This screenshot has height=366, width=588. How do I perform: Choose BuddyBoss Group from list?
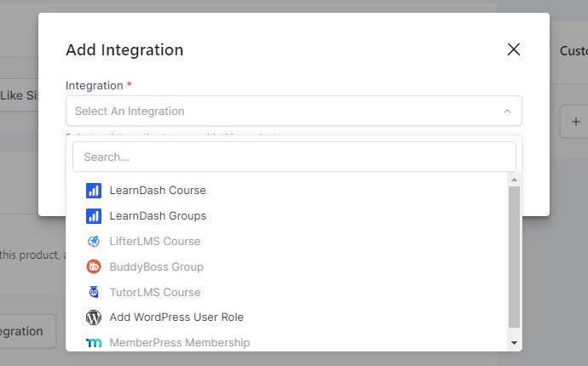pyautogui.click(x=288, y=266)
